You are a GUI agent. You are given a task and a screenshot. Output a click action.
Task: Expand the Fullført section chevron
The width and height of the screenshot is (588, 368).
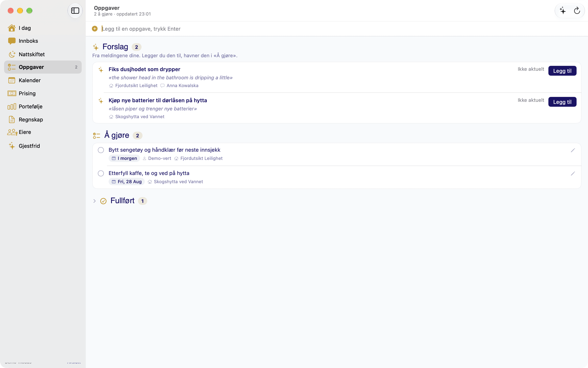click(95, 201)
